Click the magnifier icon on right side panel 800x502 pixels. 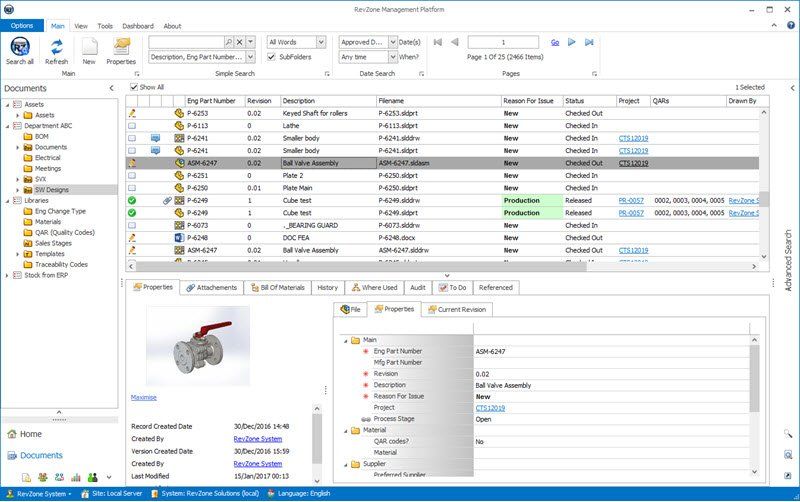(788, 434)
